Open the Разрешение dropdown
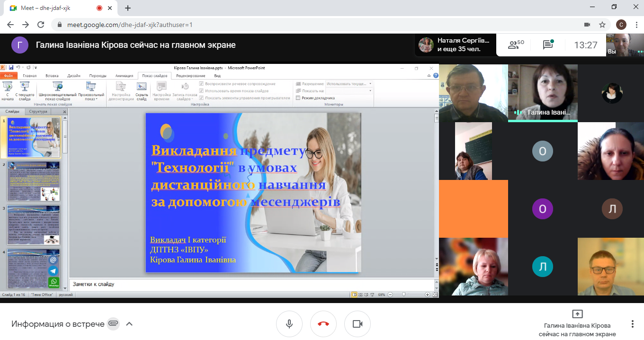Viewport: 644px width, 340px height. click(348, 84)
